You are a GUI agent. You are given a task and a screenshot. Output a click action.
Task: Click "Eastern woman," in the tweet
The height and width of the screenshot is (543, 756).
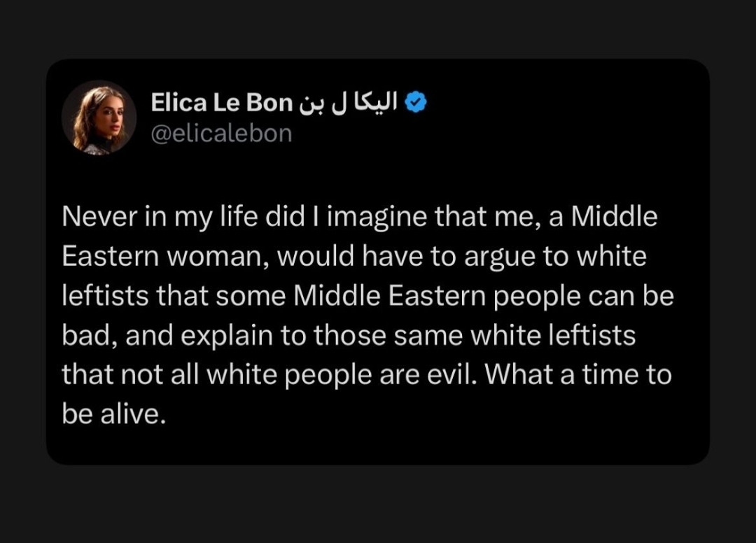pyautogui.click(x=165, y=257)
